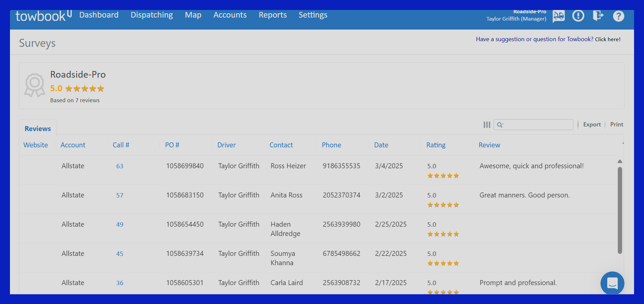
Task: Open the help question mark icon
Action: 618,16
